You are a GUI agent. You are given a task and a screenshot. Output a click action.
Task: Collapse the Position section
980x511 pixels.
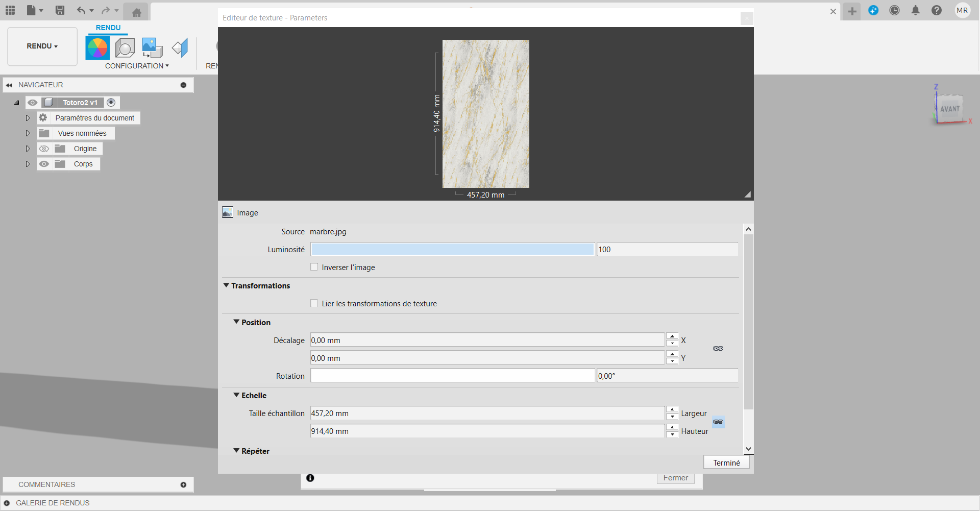pos(236,322)
